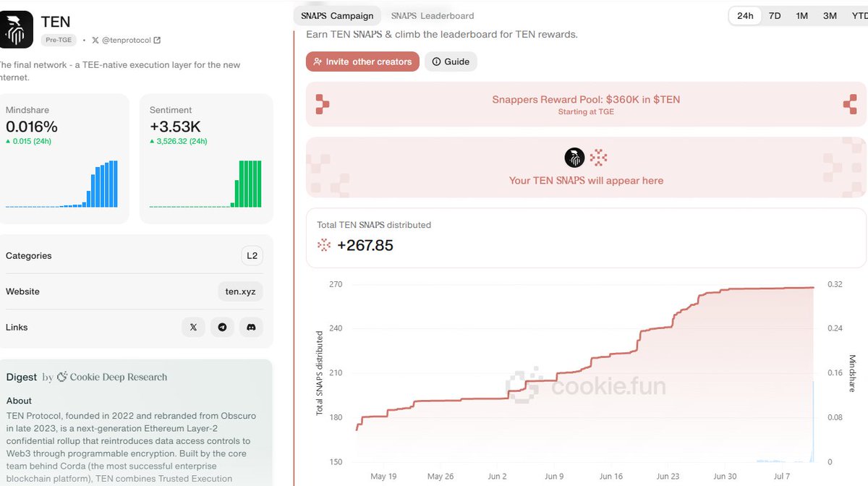Click the TEN logo in SNAPS banner
This screenshot has height=486, width=868.
tap(574, 158)
